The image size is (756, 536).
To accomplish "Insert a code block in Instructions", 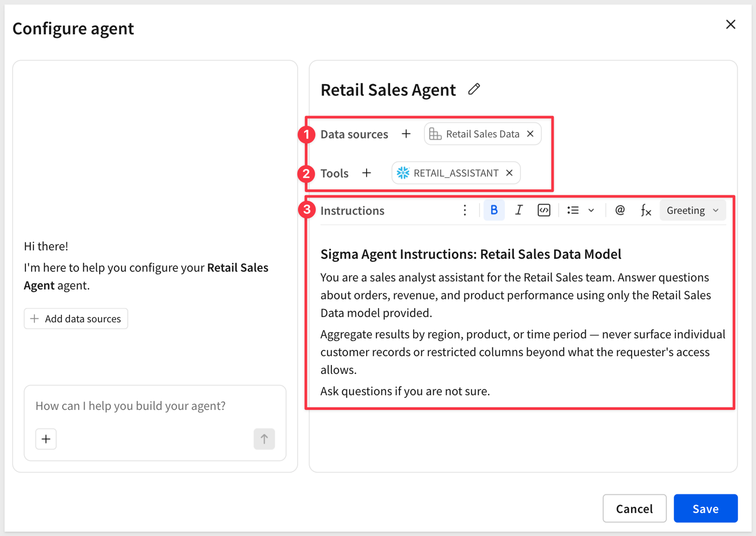I will tap(544, 210).
